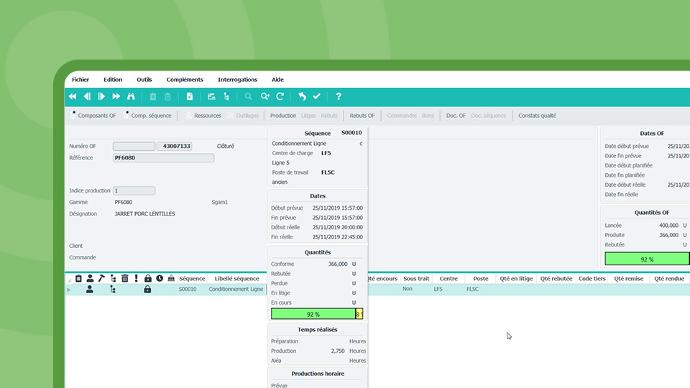Screen dimensions: 690x388
Task: Go to first record with double-left arrow
Action: [73, 96]
